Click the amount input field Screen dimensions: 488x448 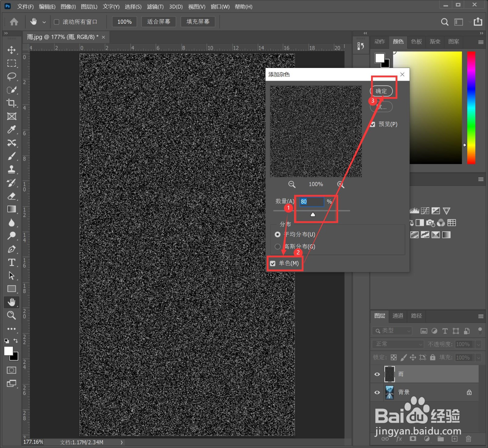click(x=311, y=201)
